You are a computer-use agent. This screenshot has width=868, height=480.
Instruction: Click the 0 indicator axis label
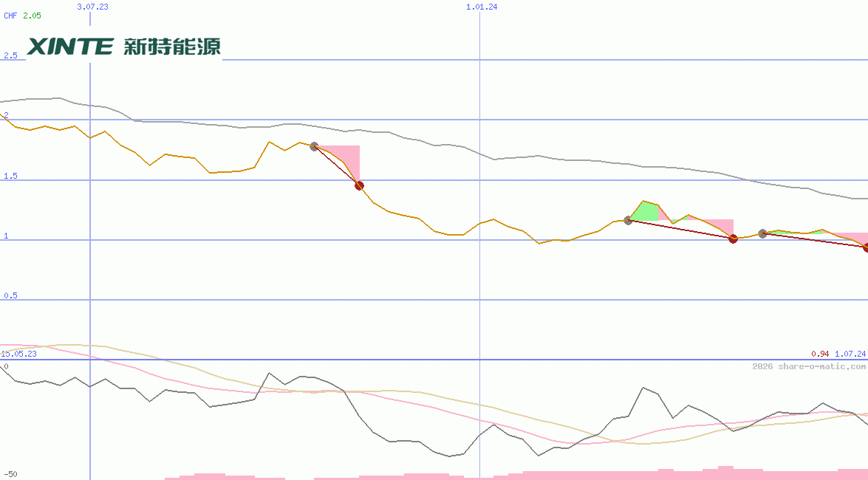click(x=6, y=366)
